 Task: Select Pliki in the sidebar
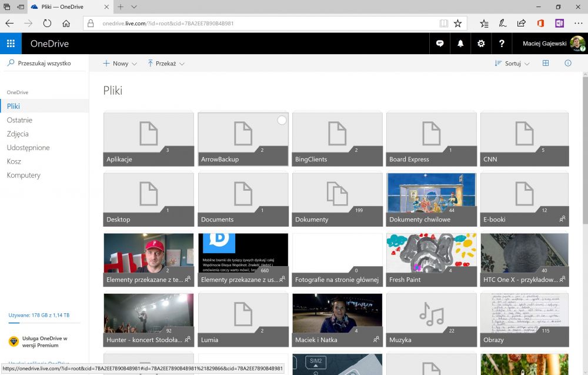(x=44, y=106)
